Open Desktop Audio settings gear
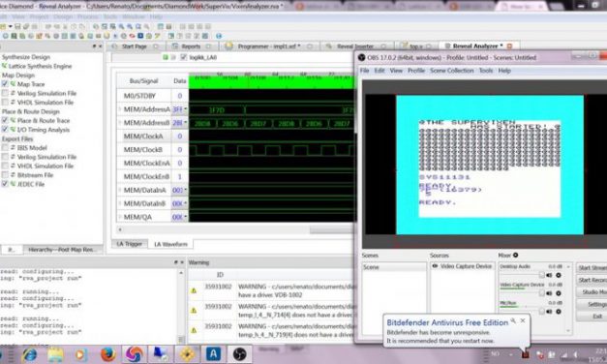607x364 pixels. [x=559, y=275]
